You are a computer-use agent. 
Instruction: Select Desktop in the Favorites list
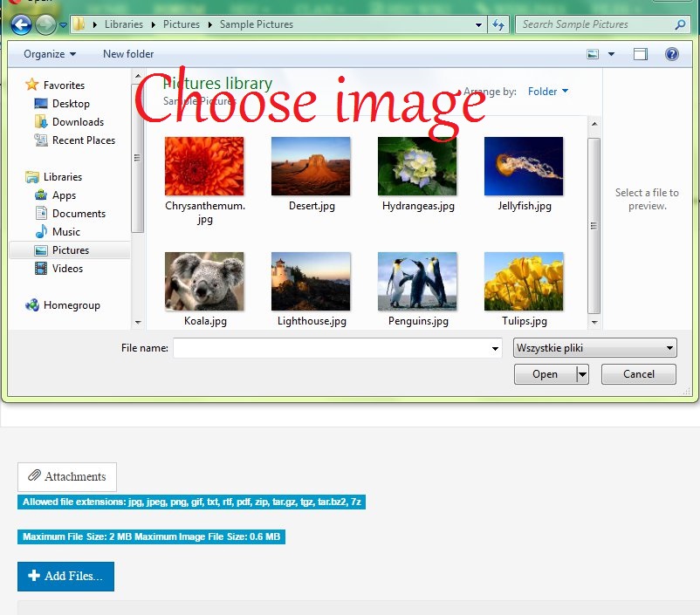tap(71, 104)
